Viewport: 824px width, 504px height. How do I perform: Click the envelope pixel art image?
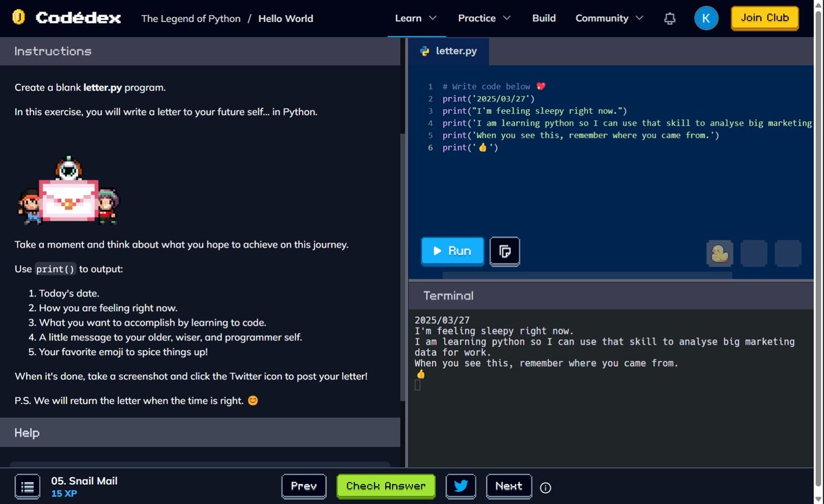[68, 191]
